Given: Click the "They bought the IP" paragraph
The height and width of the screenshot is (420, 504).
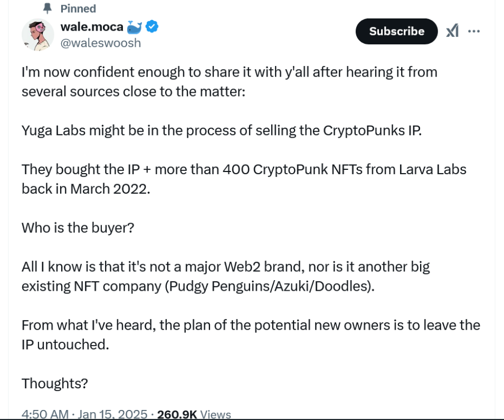Looking at the screenshot, I should 243,179.
